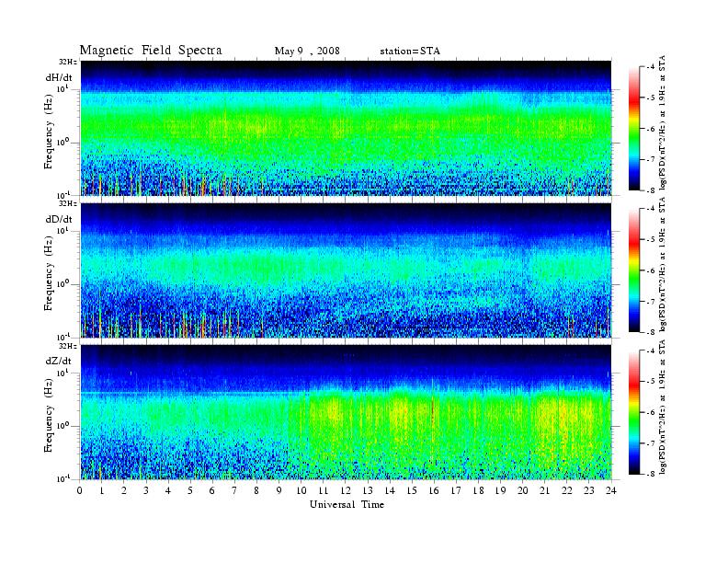The image size is (728, 563).
Task: Click the 'log(PSD(nT^2/Hz) at 1.9Hz at STA' label beside the dH/dt colorbar
Action: click(663, 122)
